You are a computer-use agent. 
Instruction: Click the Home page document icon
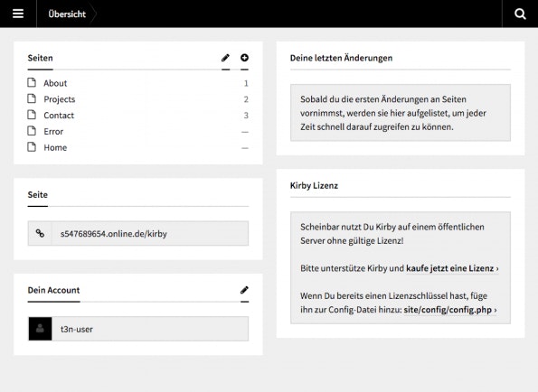32,147
